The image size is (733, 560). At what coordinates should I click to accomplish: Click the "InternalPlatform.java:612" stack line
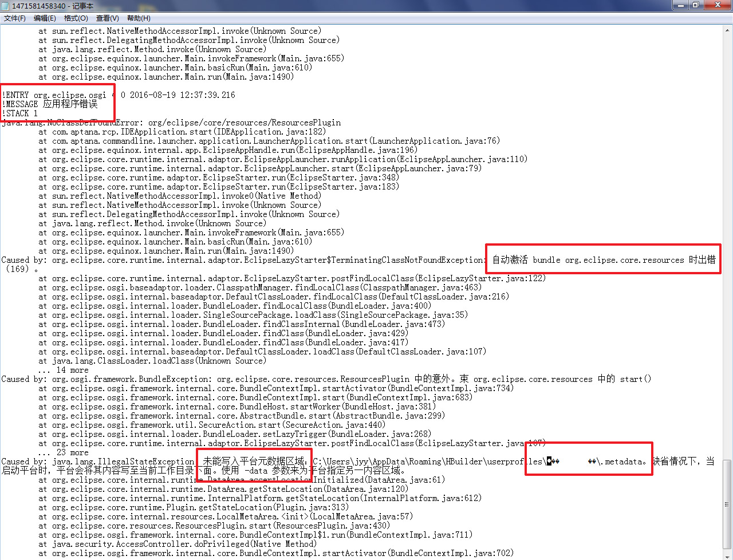click(260, 498)
